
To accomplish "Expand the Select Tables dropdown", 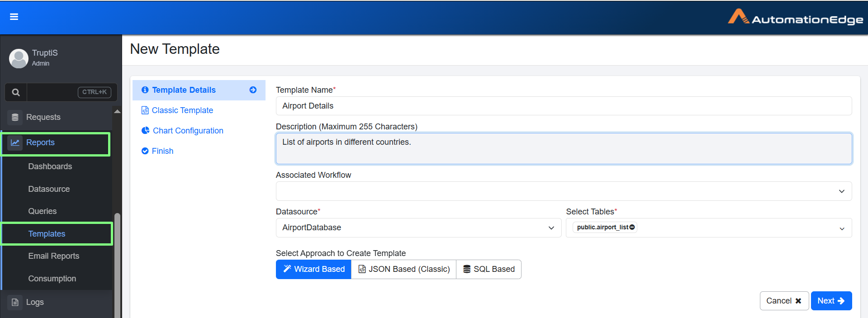I will (x=841, y=228).
